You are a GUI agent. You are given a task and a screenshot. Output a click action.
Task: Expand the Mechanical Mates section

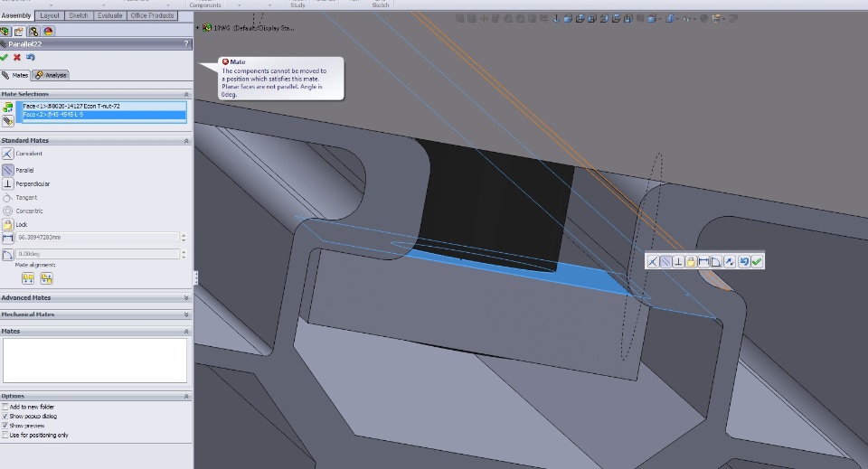coord(186,314)
